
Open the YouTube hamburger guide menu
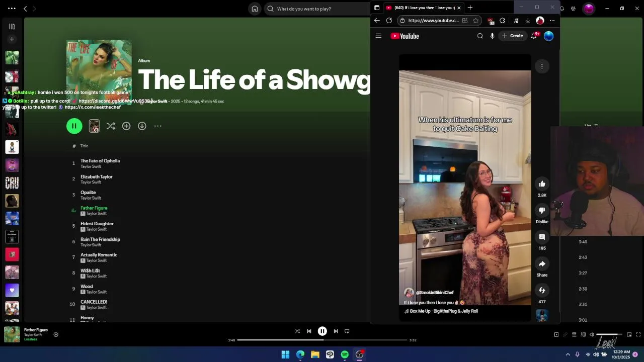coord(378,36)
